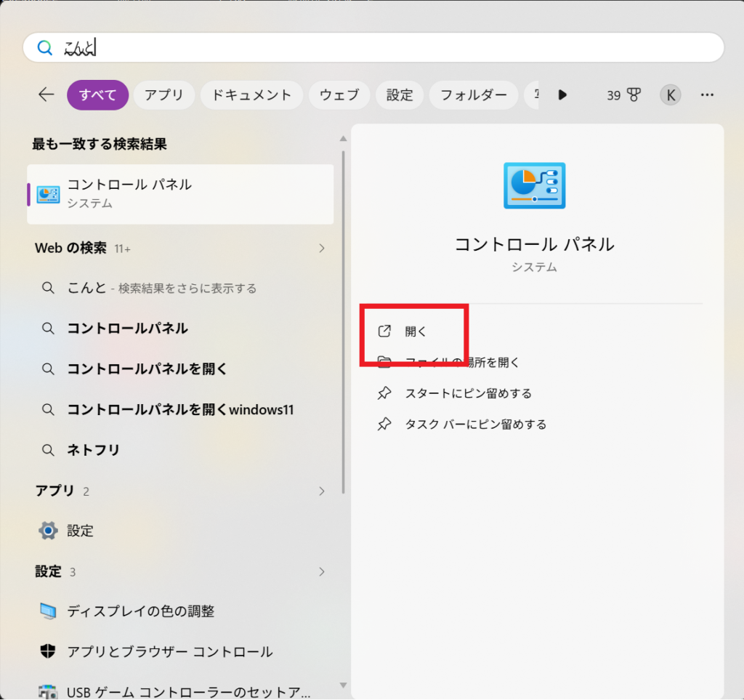Screen dimensions: 744x700
Task: Click the back arrow icon
Action: pyautogui.click(x=46, y=94)
